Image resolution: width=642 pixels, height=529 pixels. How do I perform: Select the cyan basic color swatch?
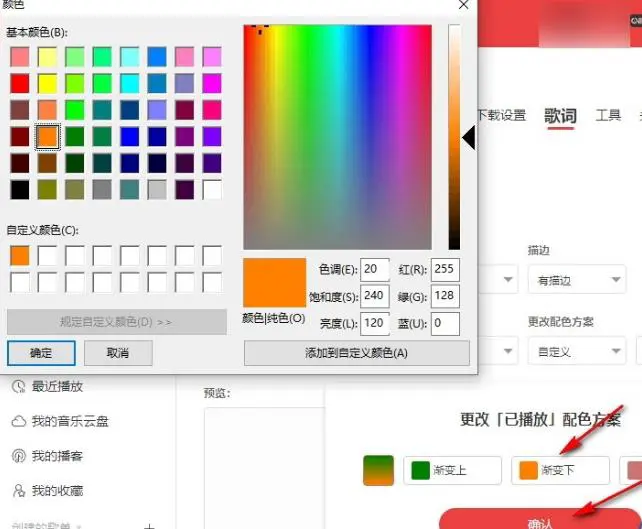click(130, 84)
